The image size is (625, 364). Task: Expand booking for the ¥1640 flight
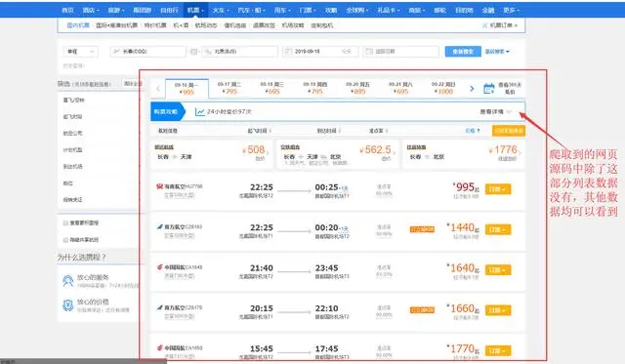pos(498,270)
